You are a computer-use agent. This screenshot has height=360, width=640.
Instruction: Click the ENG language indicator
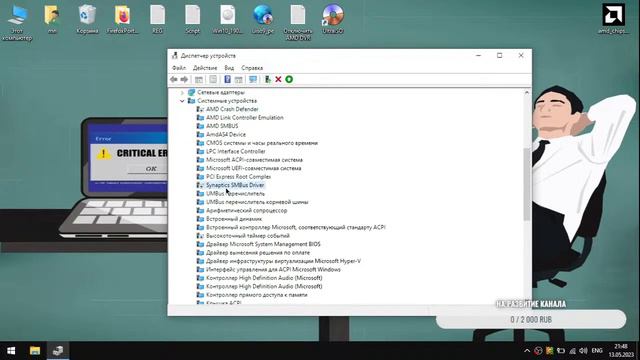pos(597,351)
